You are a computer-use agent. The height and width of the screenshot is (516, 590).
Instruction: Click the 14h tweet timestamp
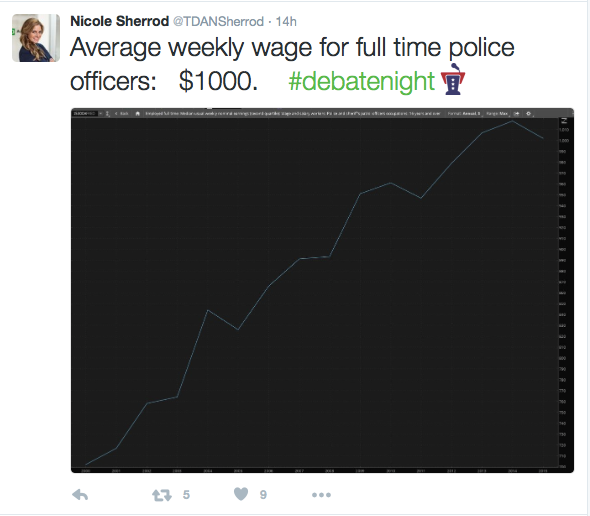point(286,21)
